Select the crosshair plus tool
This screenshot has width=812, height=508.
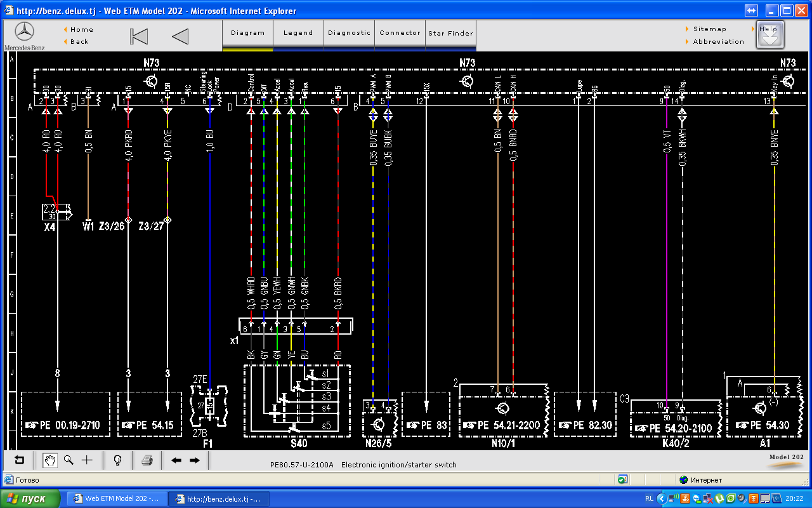coord(87,460)
